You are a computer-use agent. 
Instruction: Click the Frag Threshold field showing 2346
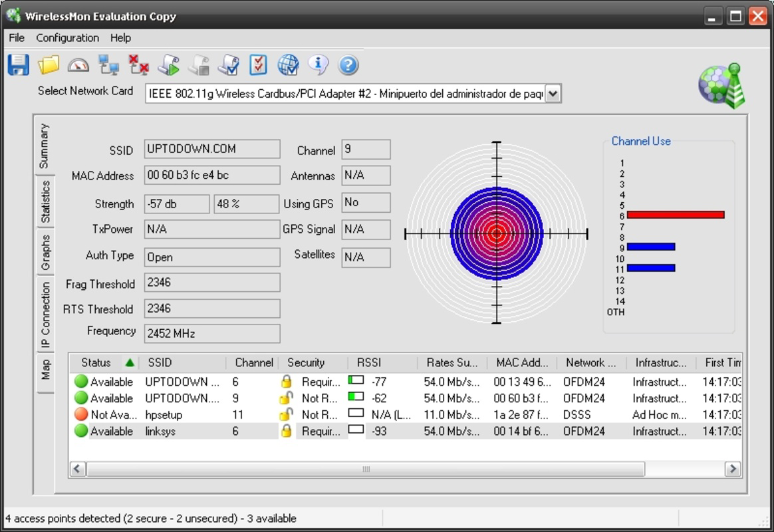(212, 282)
